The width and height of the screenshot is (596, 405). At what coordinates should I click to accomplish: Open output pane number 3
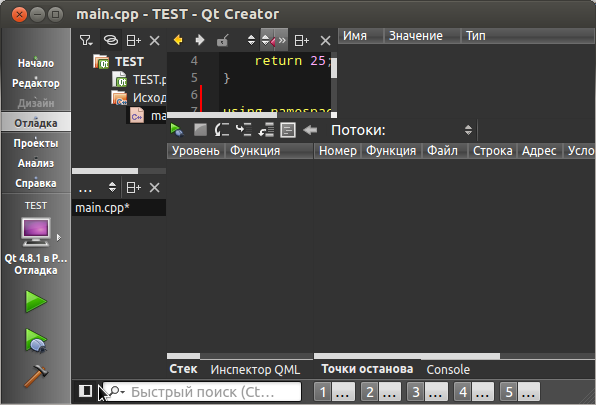tap(427, 392)
